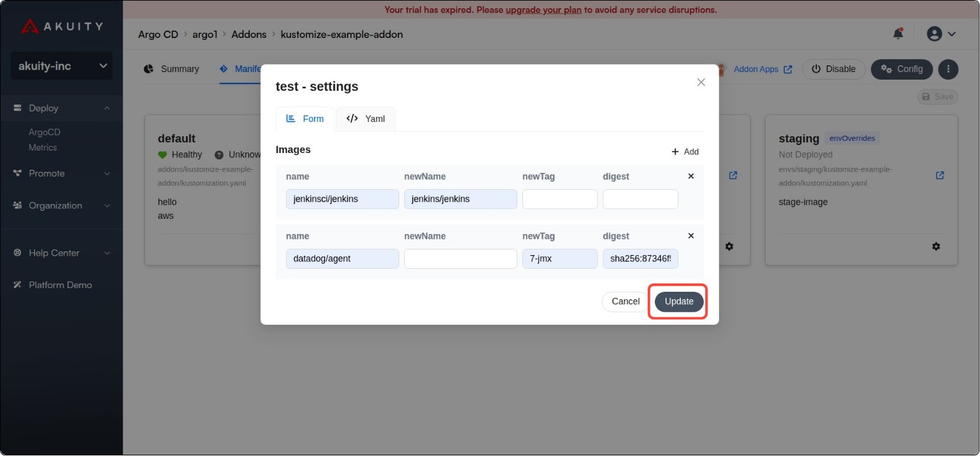Image resolution: width=980 pixels, height=456 pixels.
Task: Remove the datadog/agent image row
Action: pyautogui.click(x=691, y=236)
